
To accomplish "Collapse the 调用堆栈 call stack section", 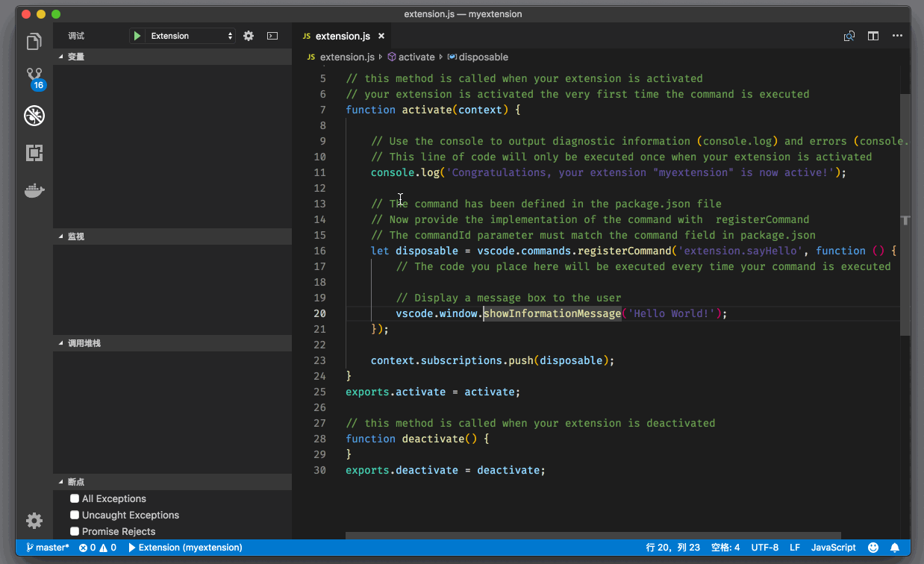I will 84,343.
